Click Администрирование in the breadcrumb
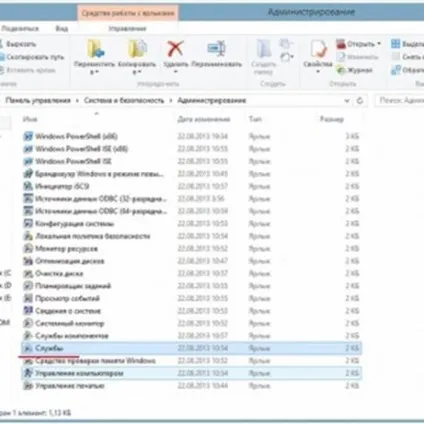This screenshot has height=424, width=424. pos(212,101)
